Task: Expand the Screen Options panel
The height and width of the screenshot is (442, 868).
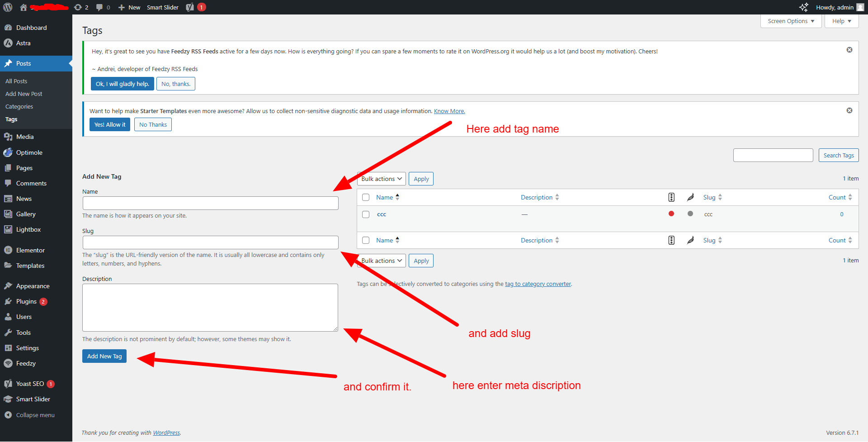Action: point(791,21)
